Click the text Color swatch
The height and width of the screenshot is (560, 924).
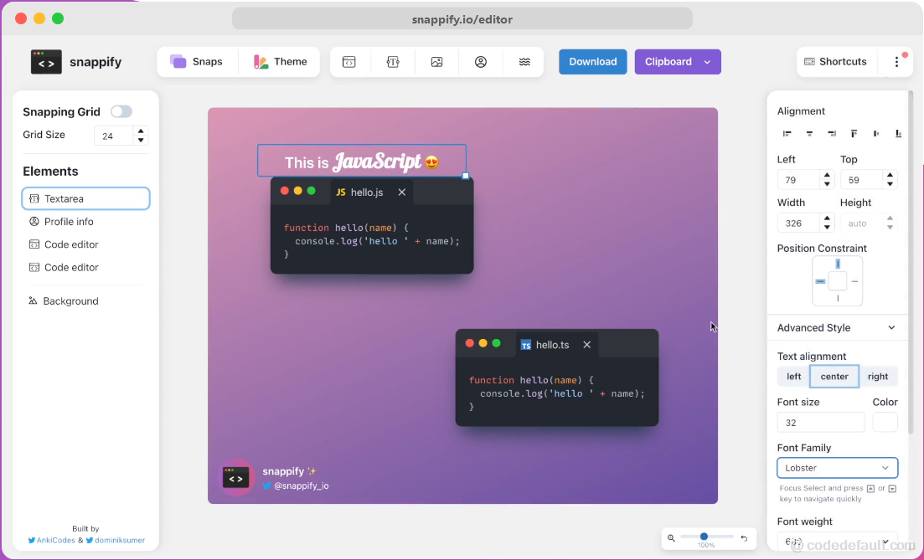885,422
